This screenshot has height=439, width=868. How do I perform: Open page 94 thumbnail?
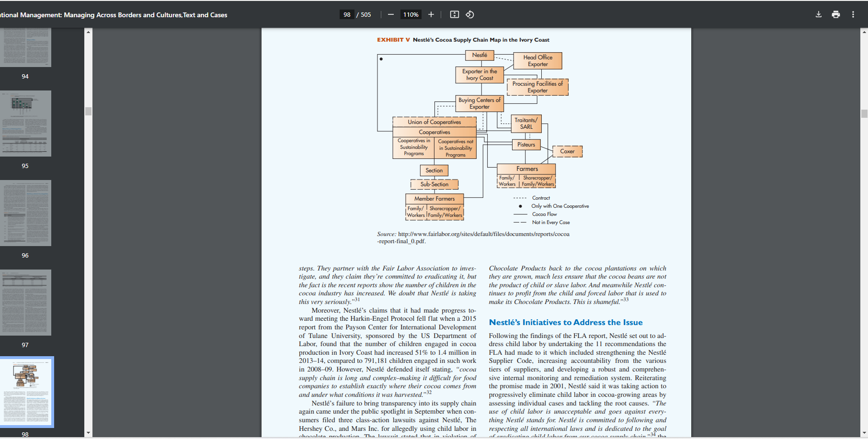coord(25,47)
